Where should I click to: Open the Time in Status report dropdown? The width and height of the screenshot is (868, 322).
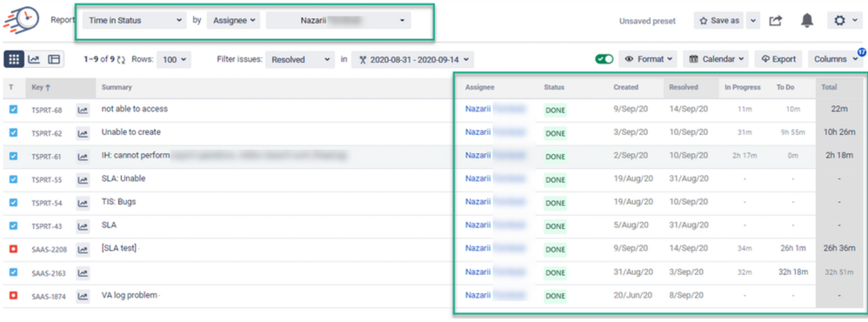pos(134,21)
